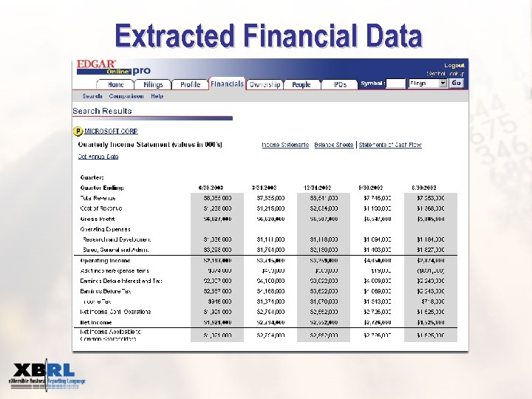
Task: Click the Research and Development row label
Action: pyautogui.click(x=117, y=239)
